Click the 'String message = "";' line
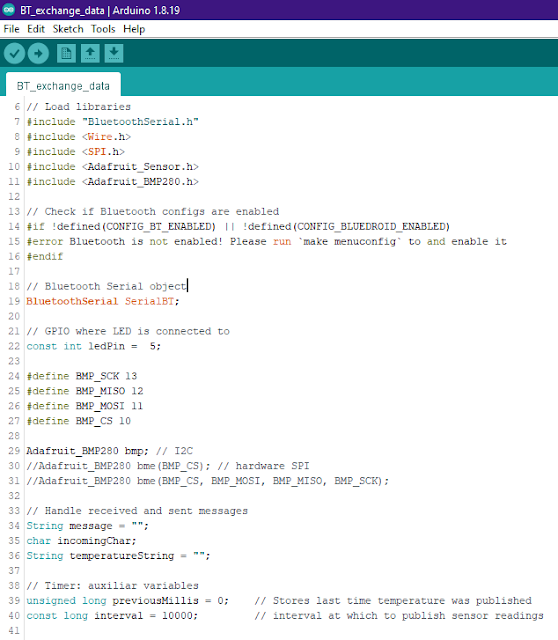 tap(88, 526)
